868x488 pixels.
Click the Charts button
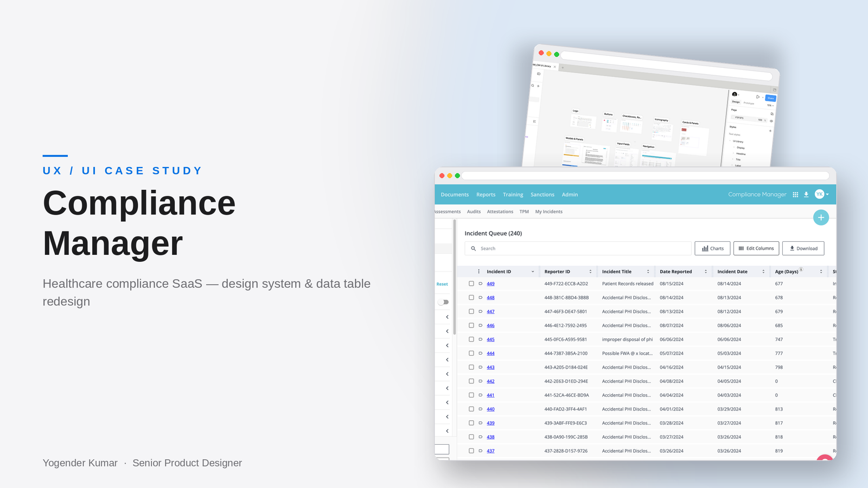[x=712, y=248]
